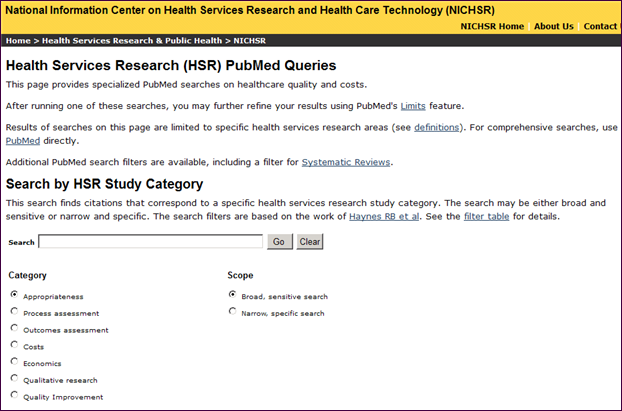Select the Quality Improvement radio option
This screenshot has height=411, width=622.
point(14,394)
